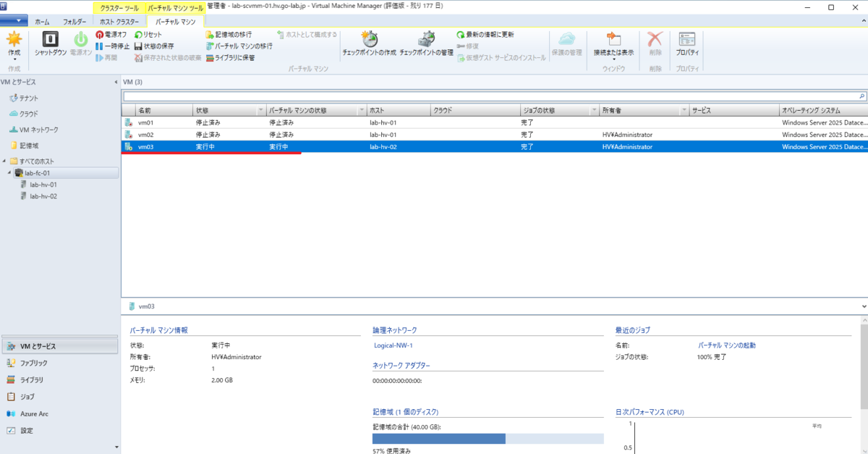Switch to the ホーム ribbon tab
Screen dimensions: 868x454
pos(43,22)
